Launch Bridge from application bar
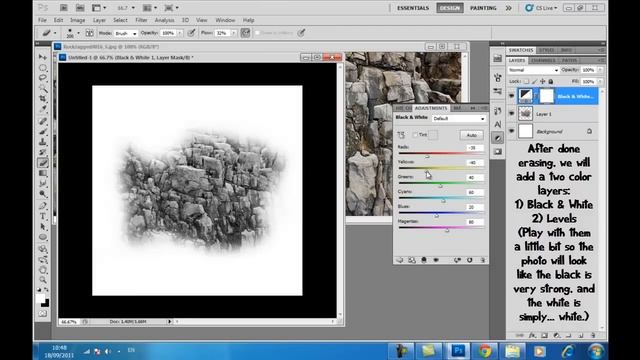The image size is (640, 360). (x=64, y=8)
